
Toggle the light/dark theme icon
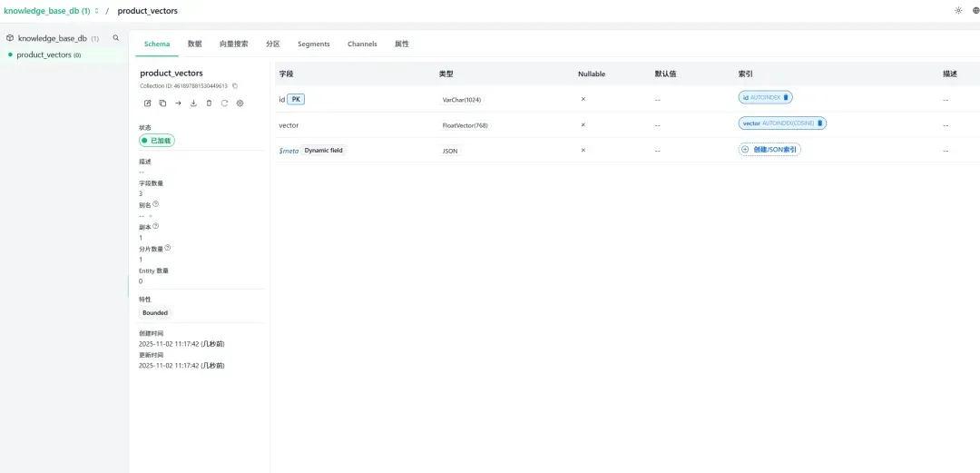click(958, 11)
